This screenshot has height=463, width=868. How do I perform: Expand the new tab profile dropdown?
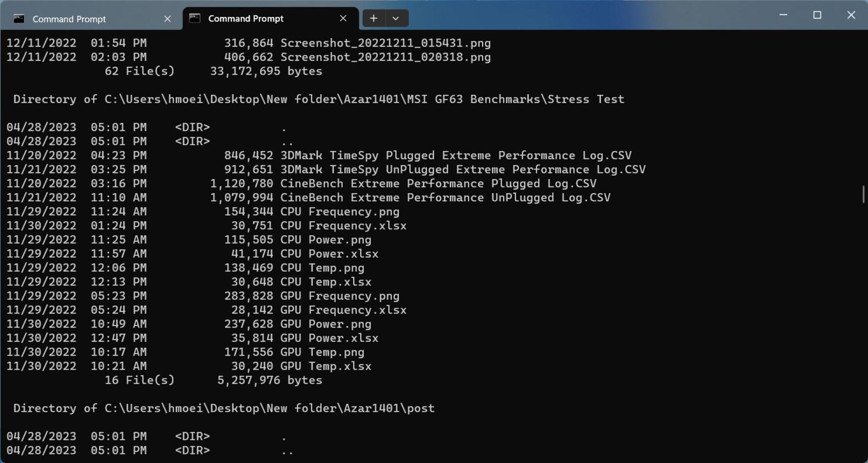click(396, 19)
